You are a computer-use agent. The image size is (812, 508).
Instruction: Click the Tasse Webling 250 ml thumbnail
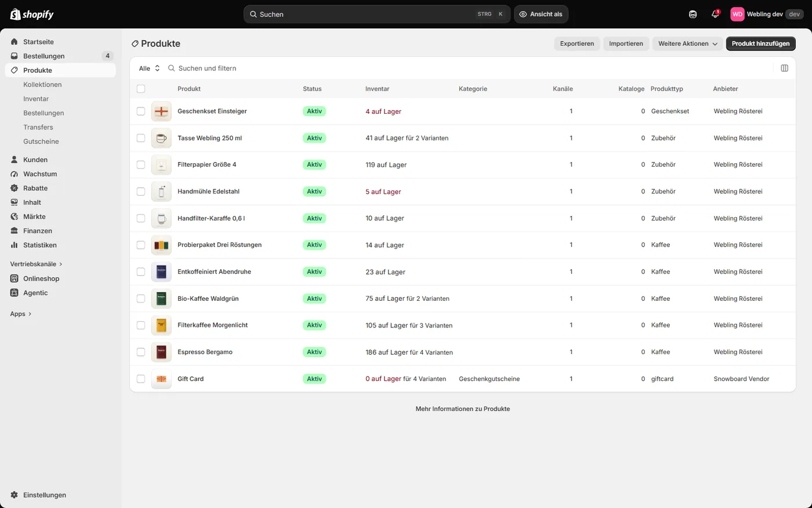pyautogui.click(x=161, y=138)
